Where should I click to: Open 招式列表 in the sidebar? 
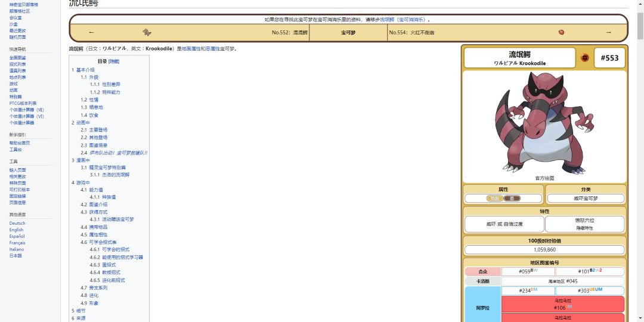tap(18, 64)
